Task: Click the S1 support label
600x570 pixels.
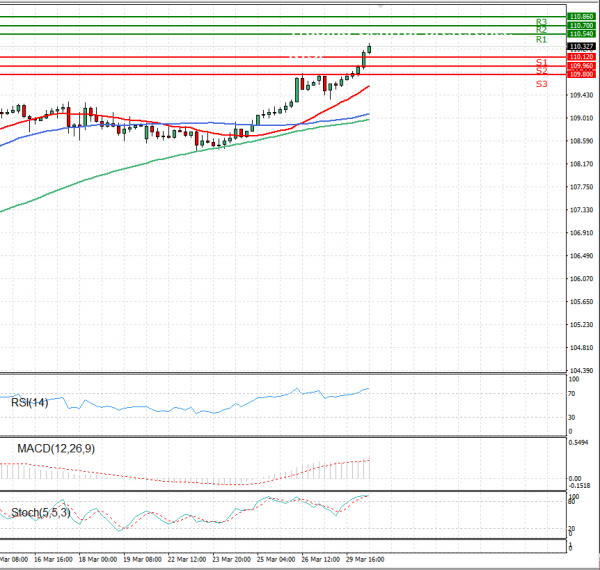Action: point(540,62)
